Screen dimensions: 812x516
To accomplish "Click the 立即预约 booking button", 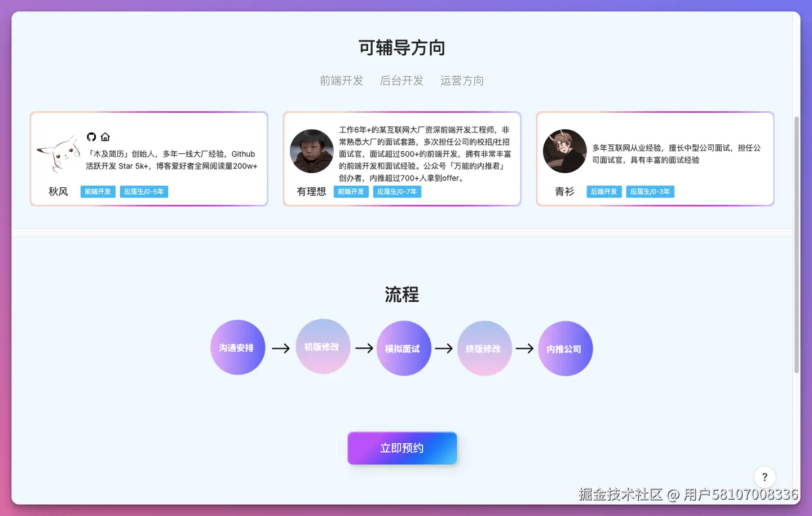I will 402,448.
